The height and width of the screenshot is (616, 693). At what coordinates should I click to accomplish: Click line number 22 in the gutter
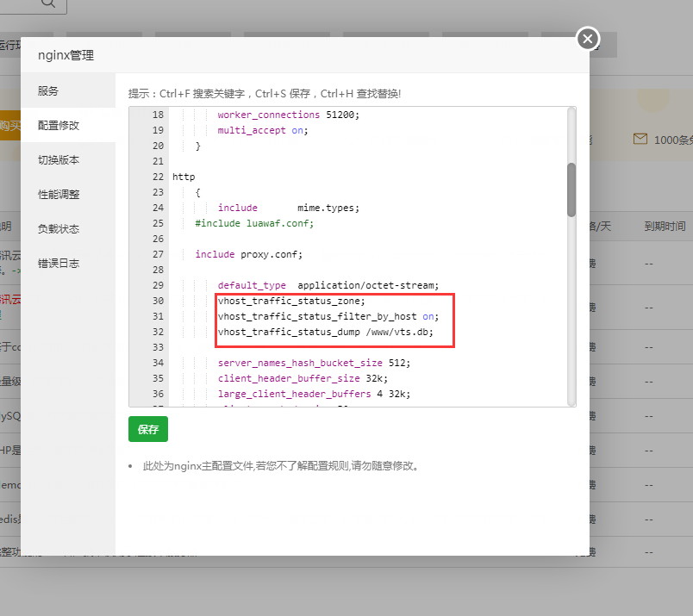coord(157,177)
